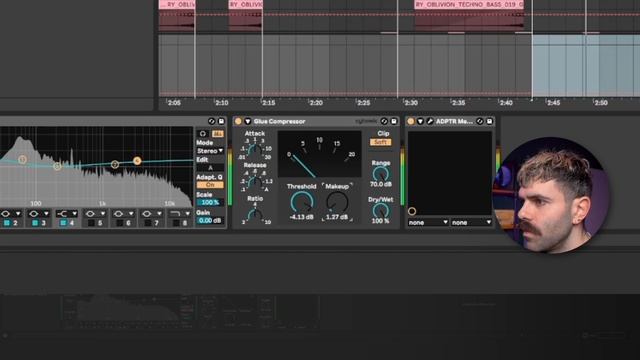Activate EQ band 6 activator
This screenshot has height=360, width=640.
click(119, 223)
